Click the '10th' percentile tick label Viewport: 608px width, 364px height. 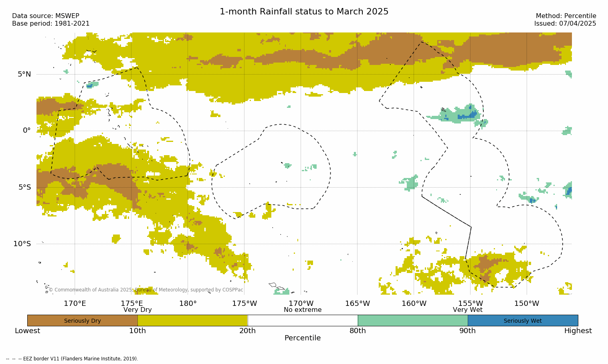[137, 331]
